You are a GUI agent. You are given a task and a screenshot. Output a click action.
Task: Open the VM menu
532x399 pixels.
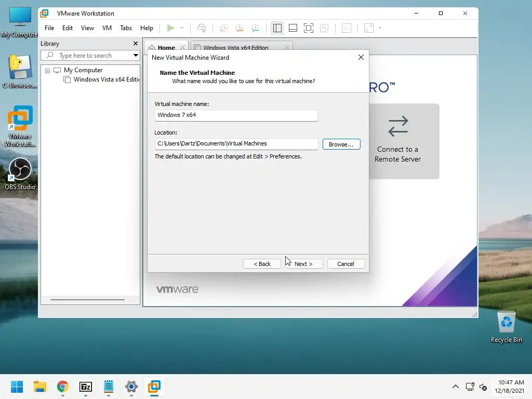click(x=107, y=28)
